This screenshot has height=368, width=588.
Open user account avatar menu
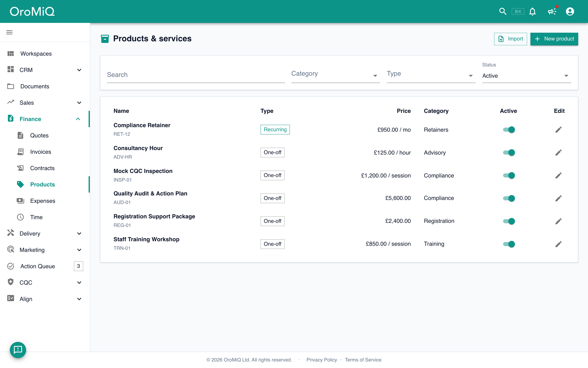click(x=570, y=11)
